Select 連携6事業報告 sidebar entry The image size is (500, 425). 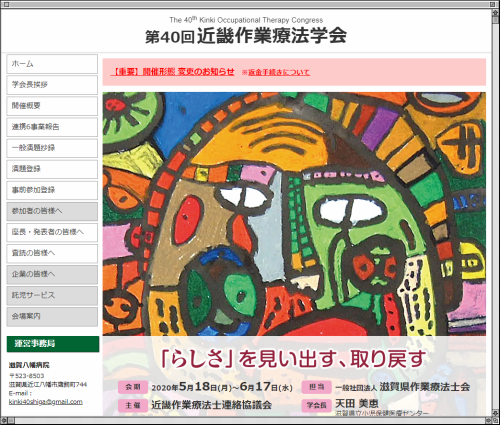(52, 127)
